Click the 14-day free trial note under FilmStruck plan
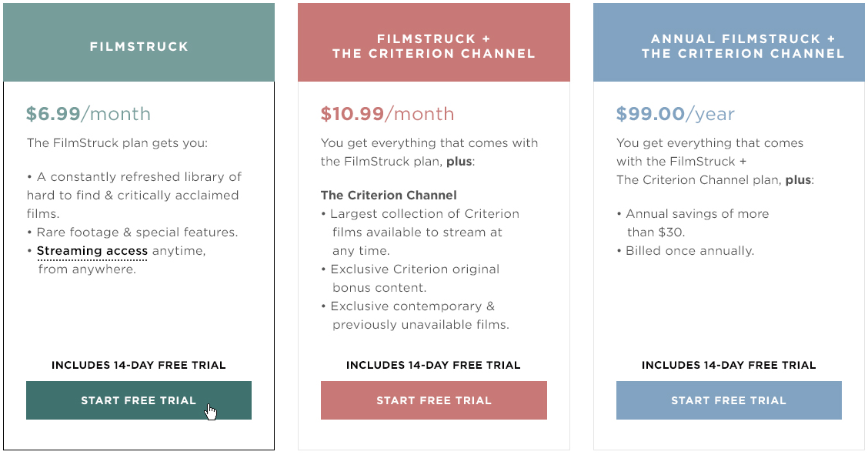This screenshot has height=455, width=868. point(139,365)
